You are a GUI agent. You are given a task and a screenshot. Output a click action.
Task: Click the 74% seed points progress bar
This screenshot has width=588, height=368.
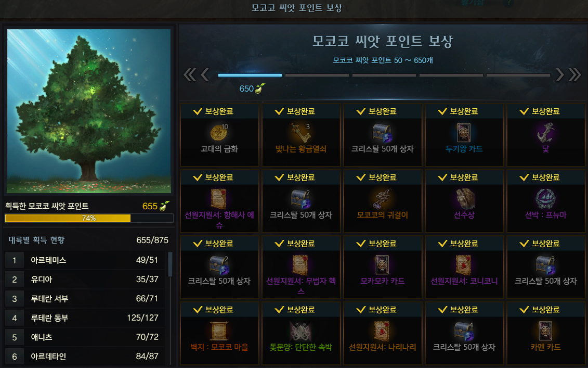coord(89,218)
